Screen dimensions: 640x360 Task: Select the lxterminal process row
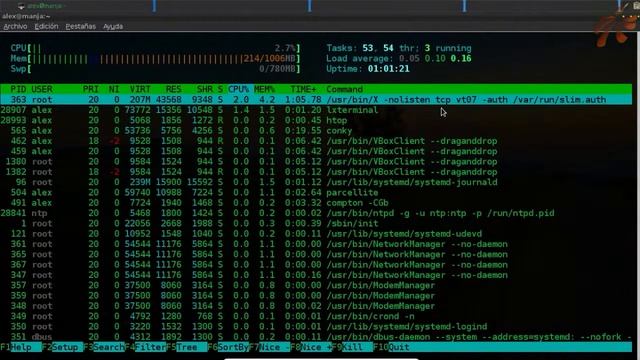(x=316, y=110)
